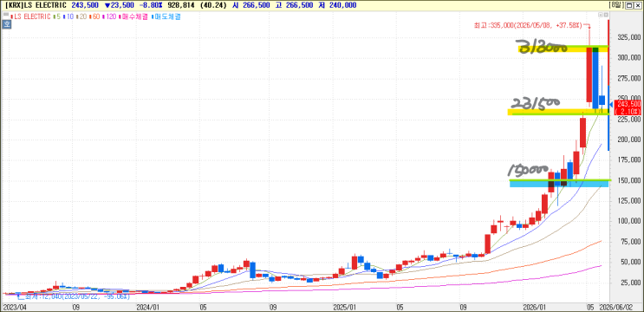Click the 최고:335,000 high marker label
The image size is (644, 312).
(528, 25)
